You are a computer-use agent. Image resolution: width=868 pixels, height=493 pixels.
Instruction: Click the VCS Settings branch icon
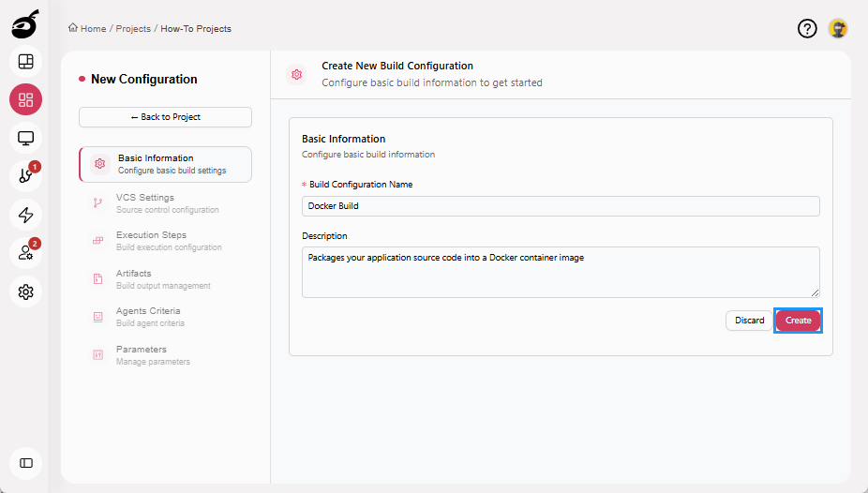[98, 203]
